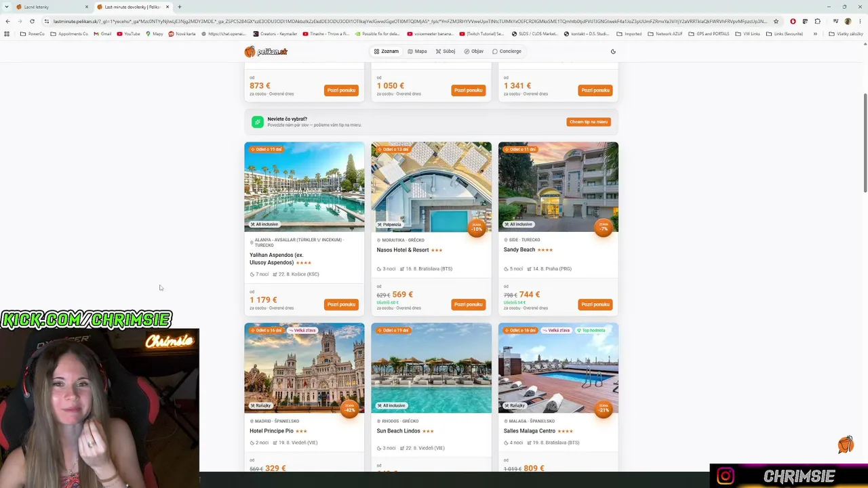Open the PowerCo bookmarks folder

point(33,34)
